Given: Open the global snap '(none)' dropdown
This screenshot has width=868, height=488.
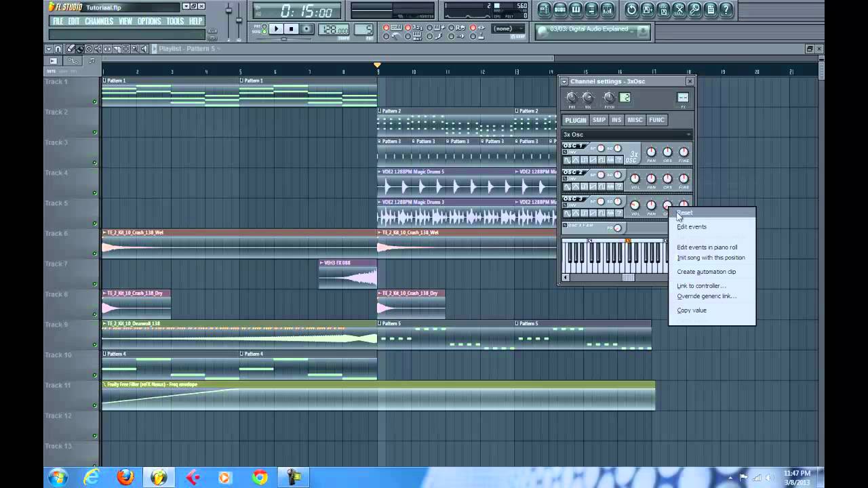Looking at the screenshot, I should point(507,28).
